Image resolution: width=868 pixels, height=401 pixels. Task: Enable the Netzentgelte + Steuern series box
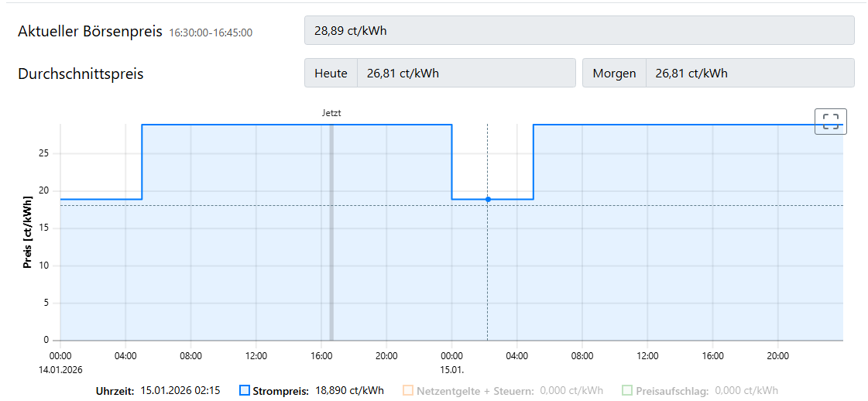408,391
